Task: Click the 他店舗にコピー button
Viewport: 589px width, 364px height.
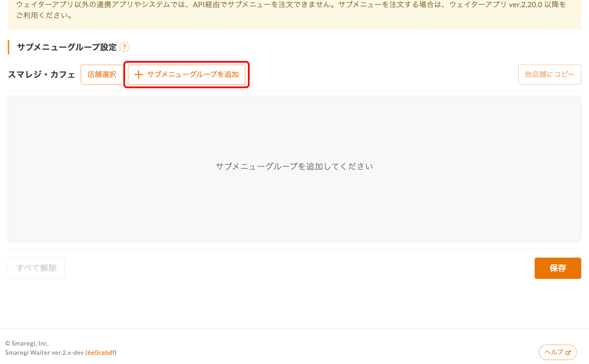Action: [x=550, y=74]
